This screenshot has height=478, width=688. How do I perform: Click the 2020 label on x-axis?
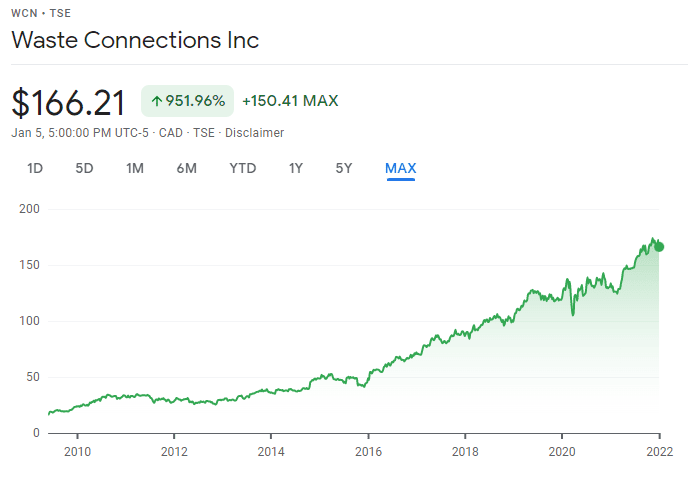562,450
